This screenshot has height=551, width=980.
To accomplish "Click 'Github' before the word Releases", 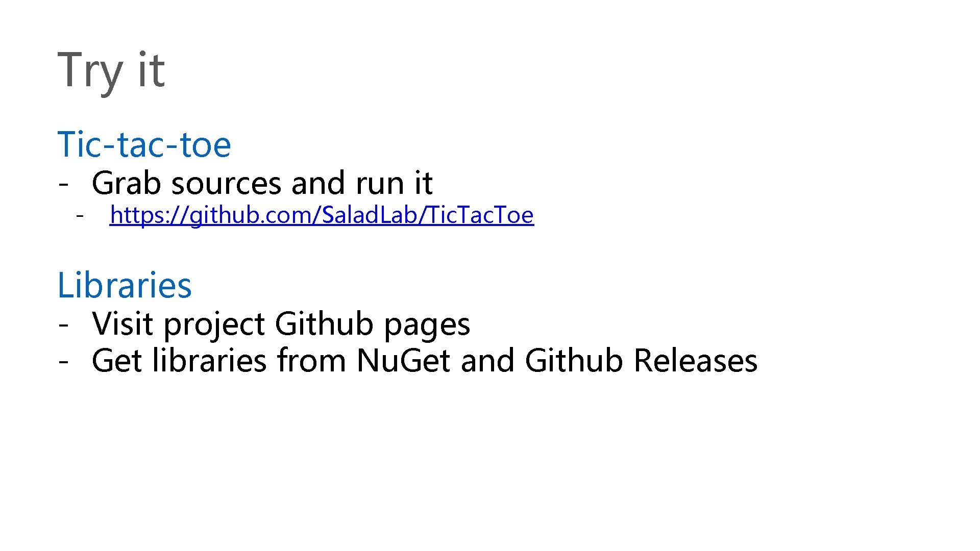I will pos(574,361).
